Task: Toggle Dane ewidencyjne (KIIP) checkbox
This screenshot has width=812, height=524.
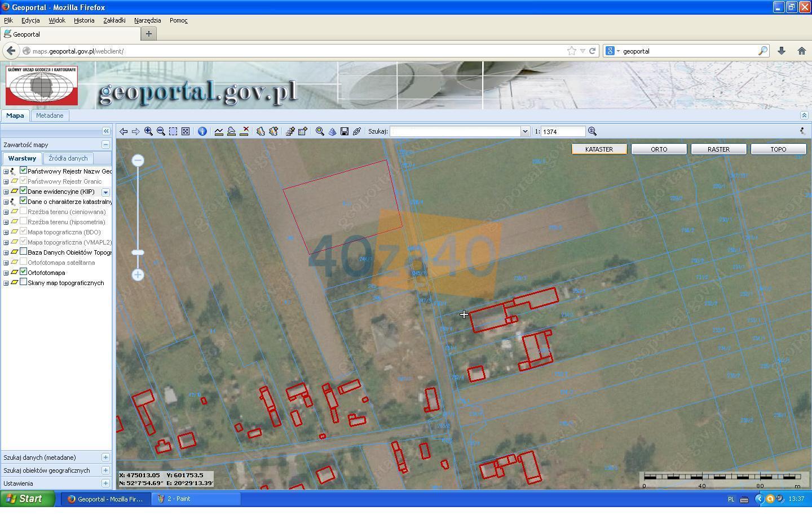Action: pos(24,190)
